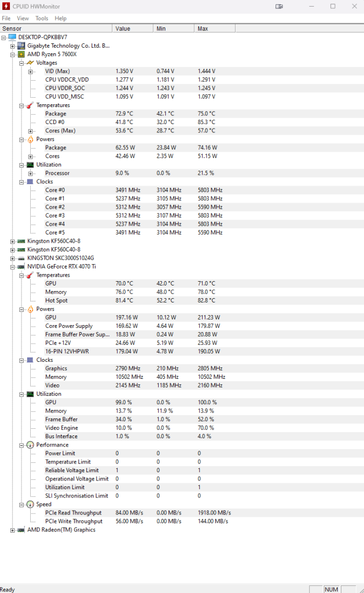Expand the AMD Radeon(TM) Graphics node

[13, 530]
